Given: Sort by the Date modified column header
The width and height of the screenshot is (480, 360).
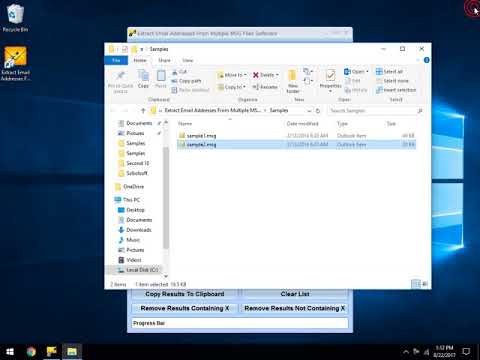Looking at the screenshot, I should tap(302, 124).
